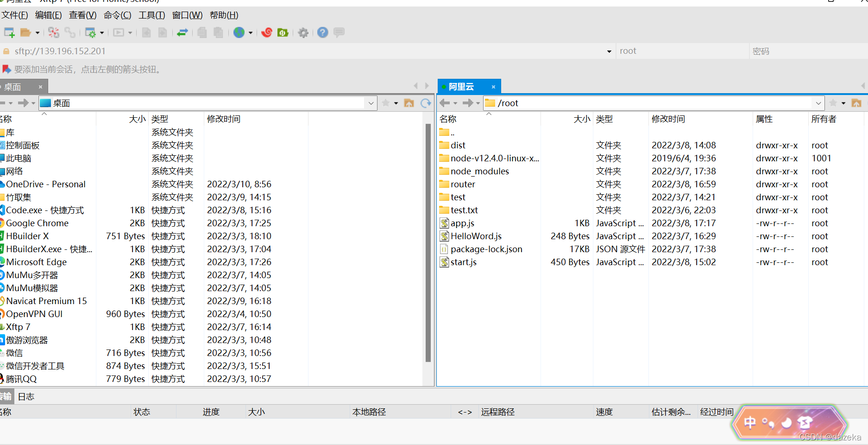Click the green Xftp-style folder icon
Screen dimensions: 868x445
tap(283, 32)
